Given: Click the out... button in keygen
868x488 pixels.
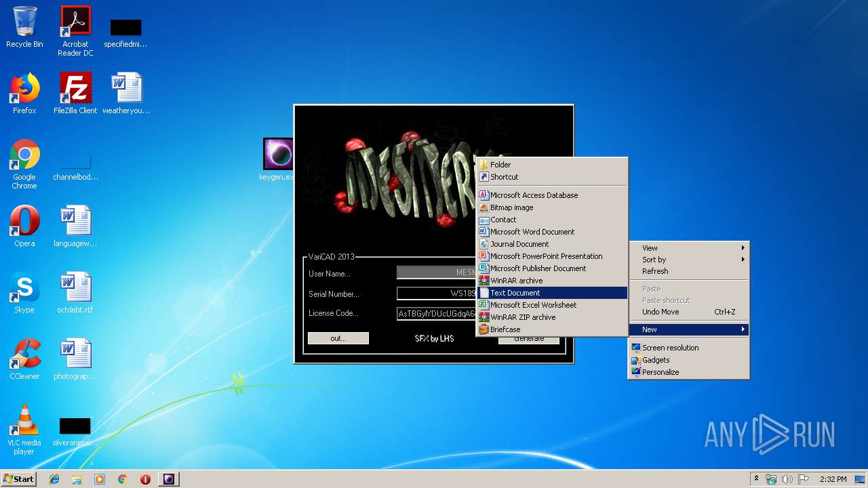Looking at the screenshot, I should coord(338,338).
